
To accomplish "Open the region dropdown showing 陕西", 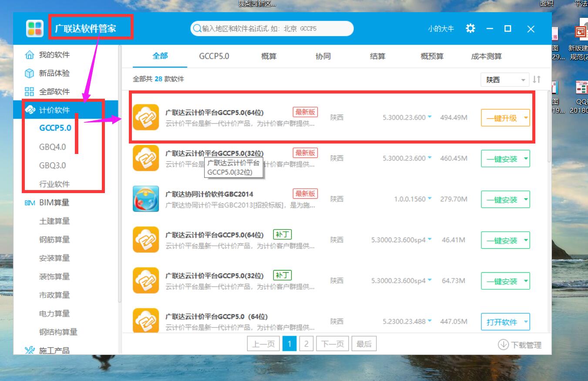I will tap(505, 80).
